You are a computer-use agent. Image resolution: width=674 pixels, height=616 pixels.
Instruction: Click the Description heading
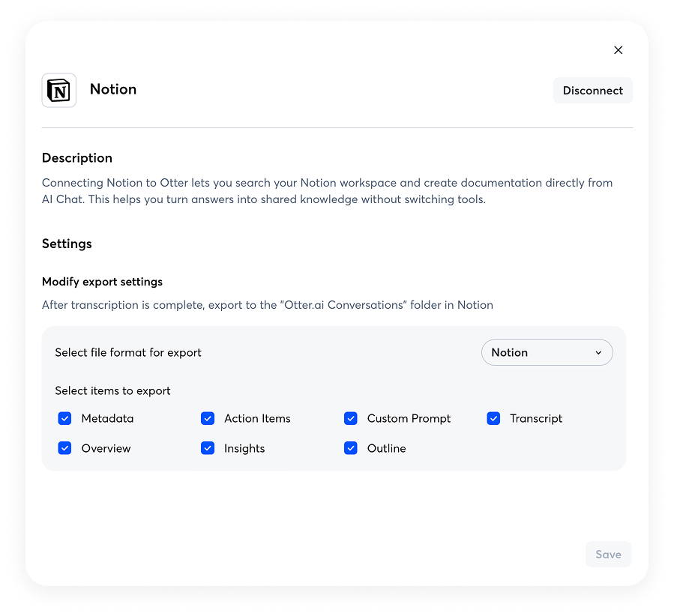[x=77, y=158]
